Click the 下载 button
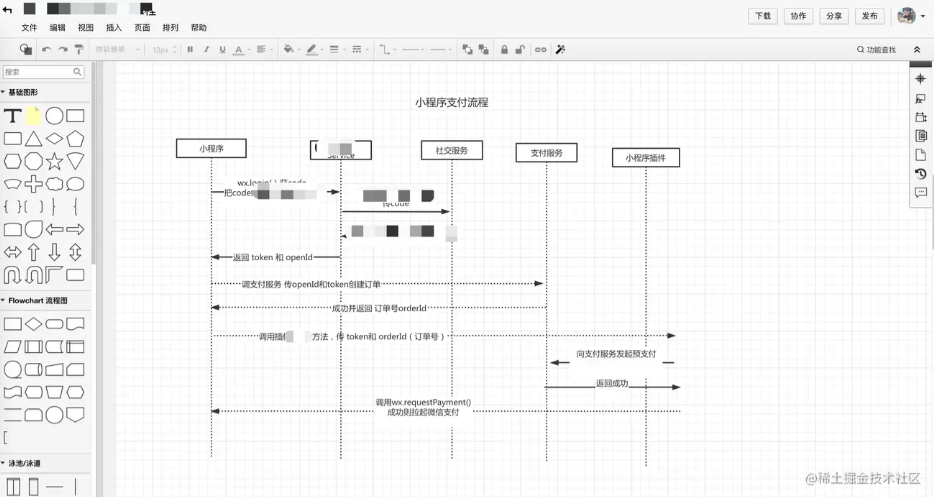This screenshot has height=497, width=934. [763, 16]
